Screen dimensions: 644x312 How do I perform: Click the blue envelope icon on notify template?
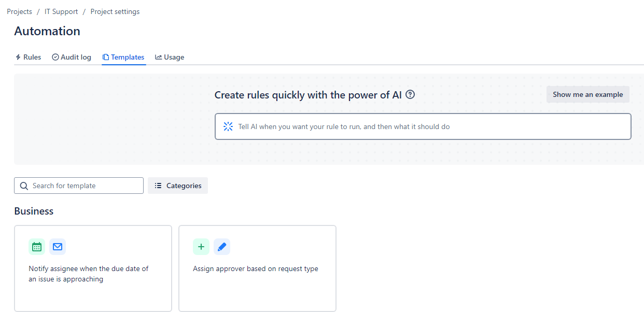click(58, 247)
